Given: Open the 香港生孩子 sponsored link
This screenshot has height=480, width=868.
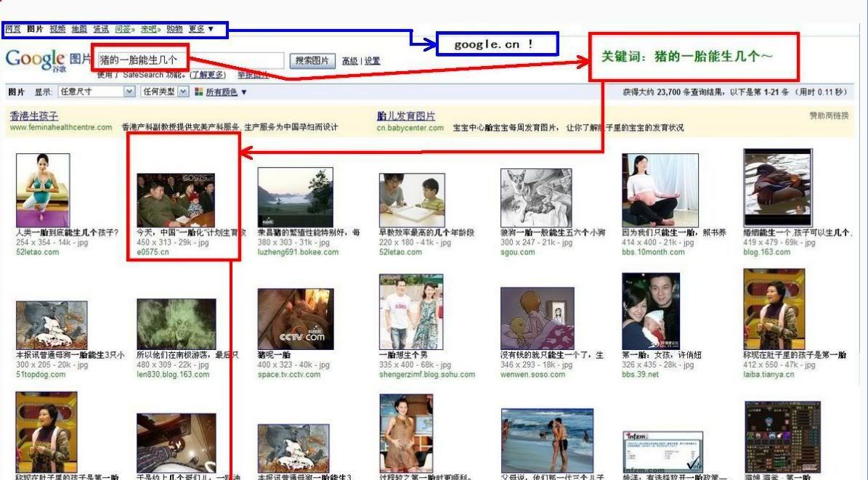Looking at the screenshot, I should pyautogui.click(x=34, y=116).
